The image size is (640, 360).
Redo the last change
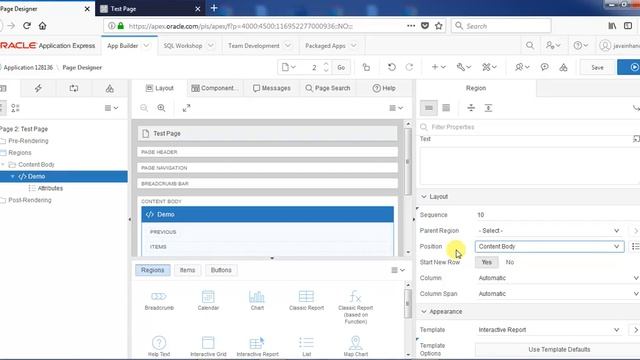click(409, 67)
